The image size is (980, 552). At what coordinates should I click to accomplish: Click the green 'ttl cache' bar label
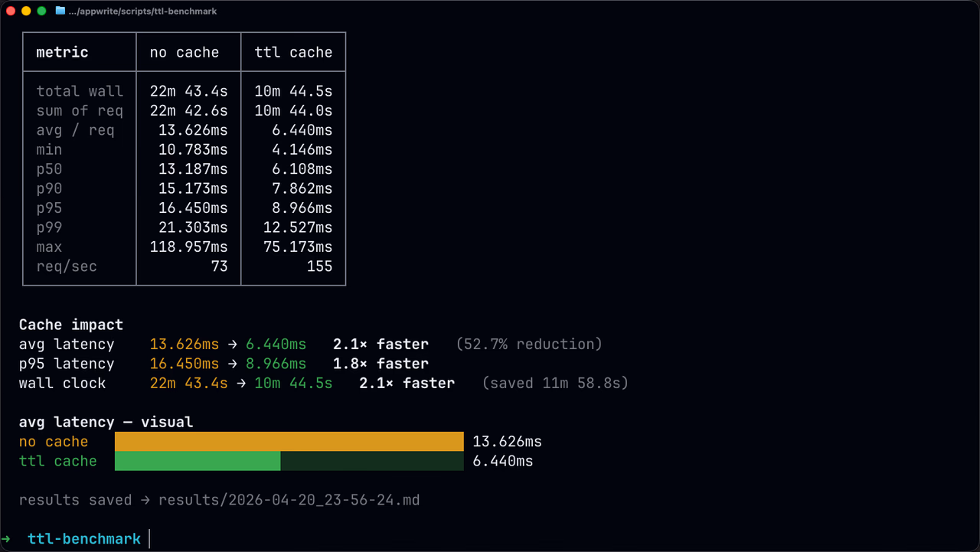coord(58,461)
